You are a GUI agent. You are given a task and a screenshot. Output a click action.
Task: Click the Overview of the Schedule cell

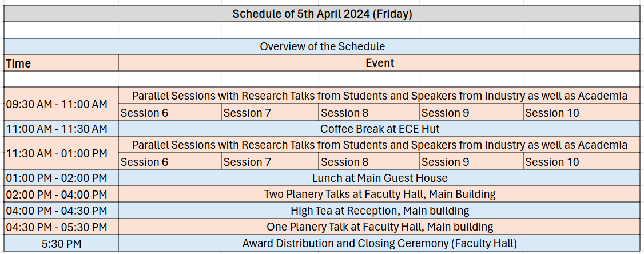[322, 46]
